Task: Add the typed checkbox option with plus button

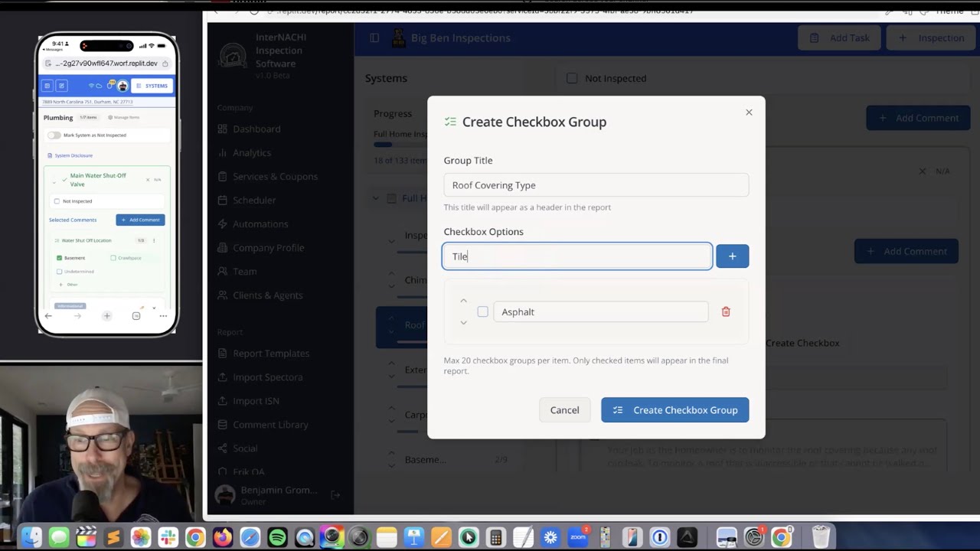Action: coord(732,256)
